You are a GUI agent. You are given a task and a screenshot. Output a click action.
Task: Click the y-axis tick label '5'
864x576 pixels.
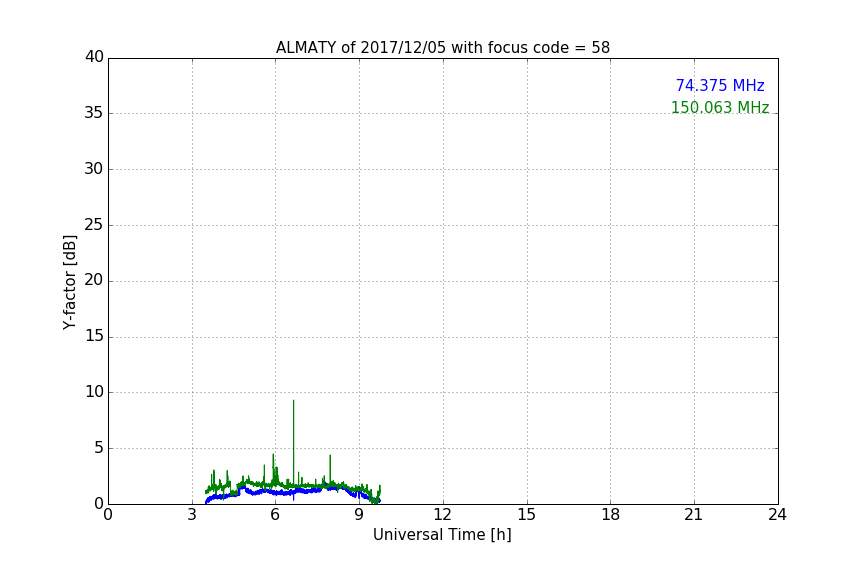tap(99, 448)
